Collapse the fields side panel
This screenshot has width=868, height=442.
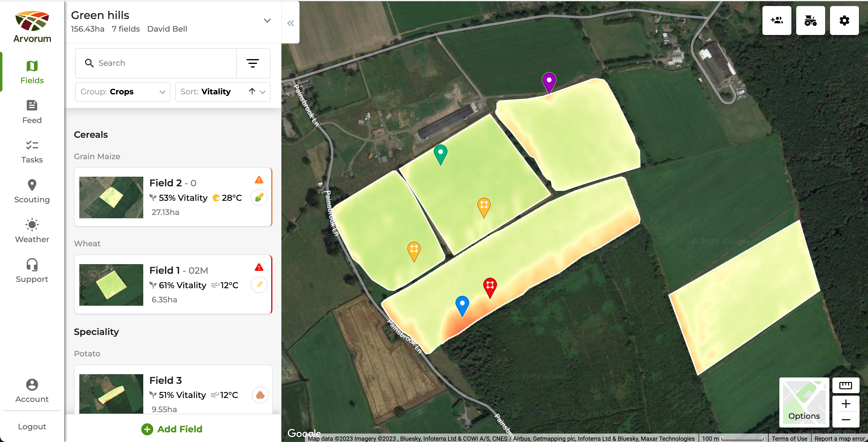pos(290,23)
